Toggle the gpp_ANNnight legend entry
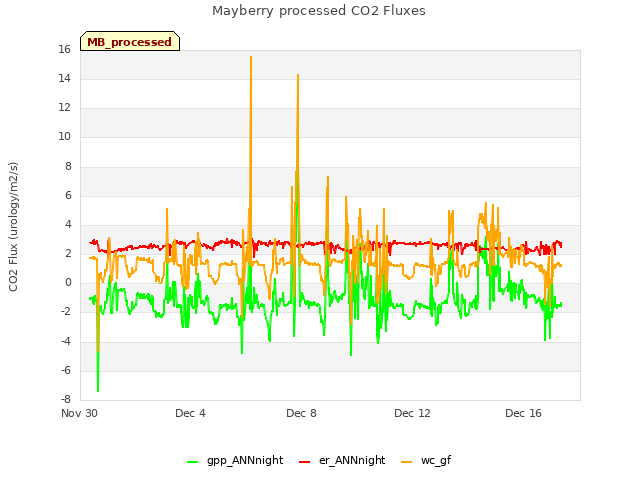The image size is (640, 480). [235, 460]
